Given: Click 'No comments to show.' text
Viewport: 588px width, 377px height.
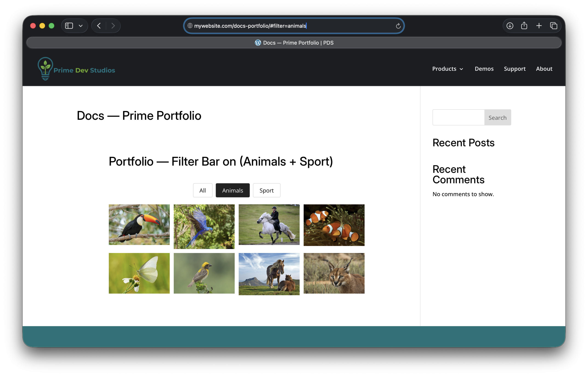Looking at the screenshot, I should coord(463,194).
